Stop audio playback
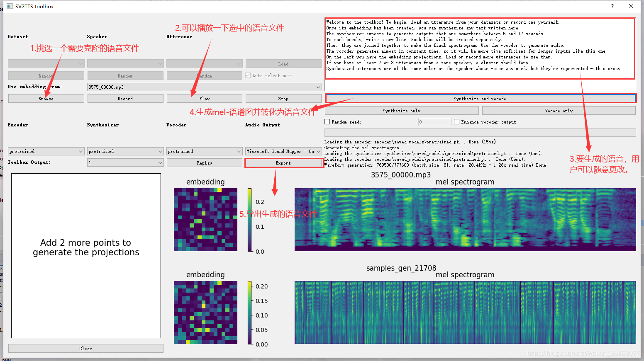This screenshot has width=644, height=361. 283,99
